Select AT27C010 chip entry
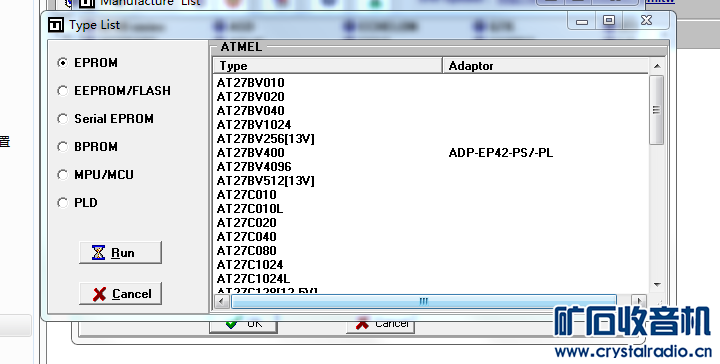Viewport: 720px width, 364px height. (247, 195)
